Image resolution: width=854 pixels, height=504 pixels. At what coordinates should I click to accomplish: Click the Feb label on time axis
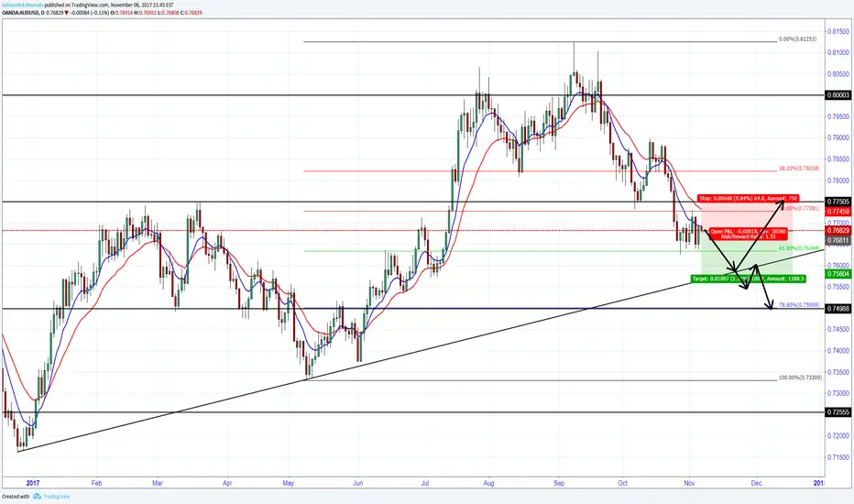[x=97, y=483]
